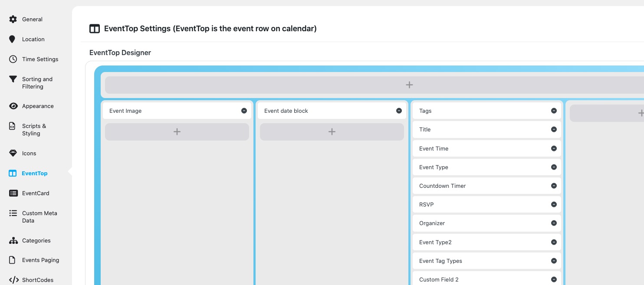The image size is (644, 285).
Task: Open the Custom Meta Data tab
Action: pos(39,217)
